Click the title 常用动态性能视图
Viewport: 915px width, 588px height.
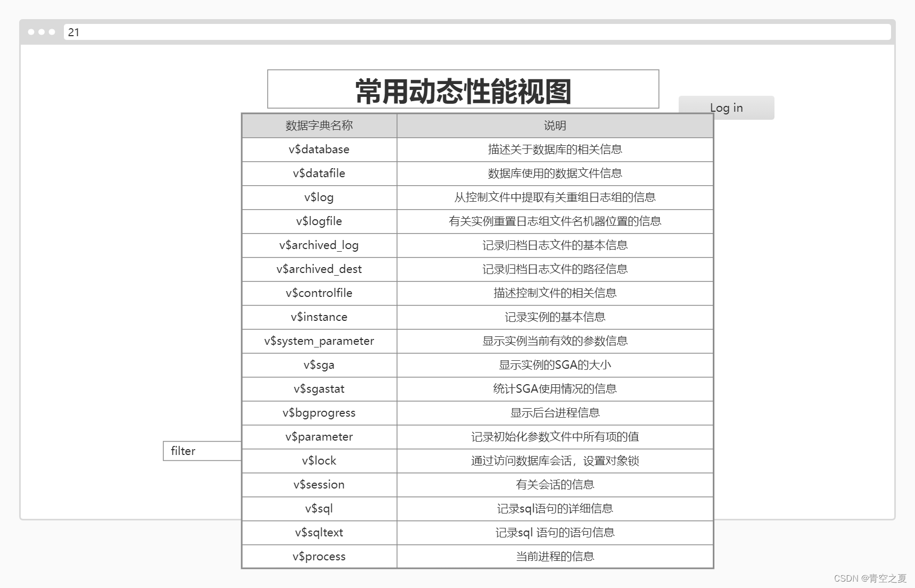pos(463,91)
